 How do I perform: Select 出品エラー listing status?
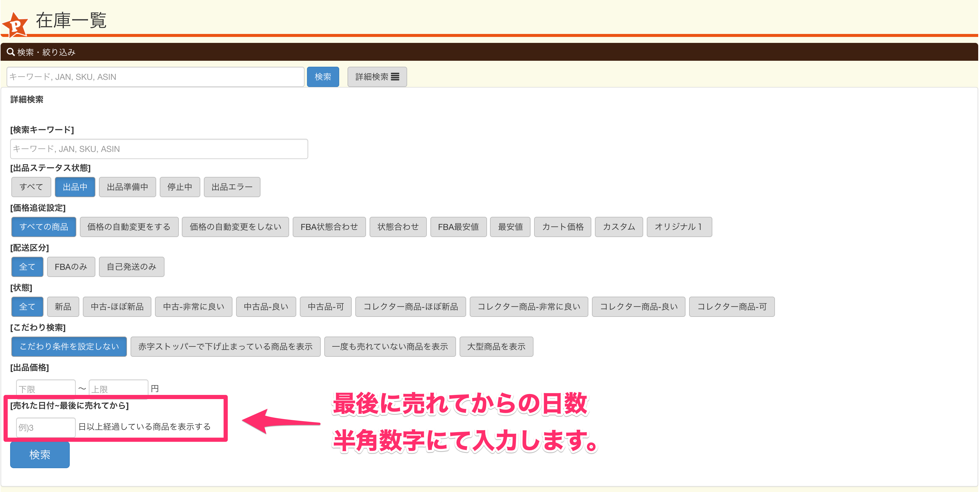pyautogui.click(x=232, y=187)
